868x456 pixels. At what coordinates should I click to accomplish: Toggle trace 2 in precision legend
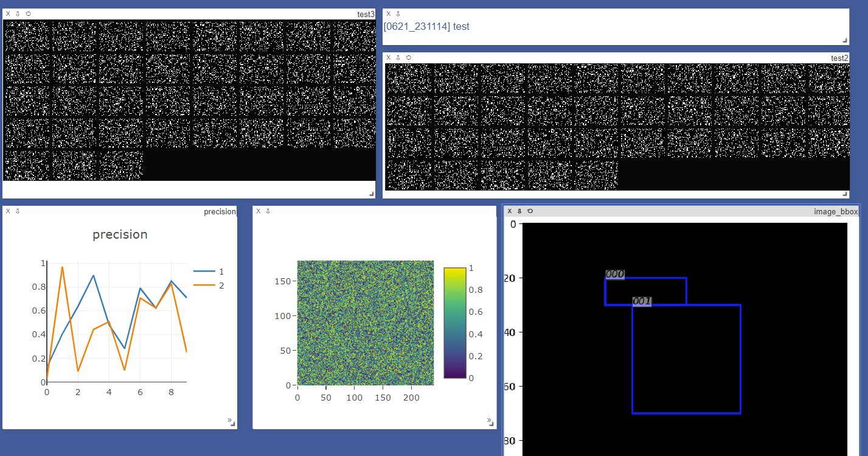point(209,285)
